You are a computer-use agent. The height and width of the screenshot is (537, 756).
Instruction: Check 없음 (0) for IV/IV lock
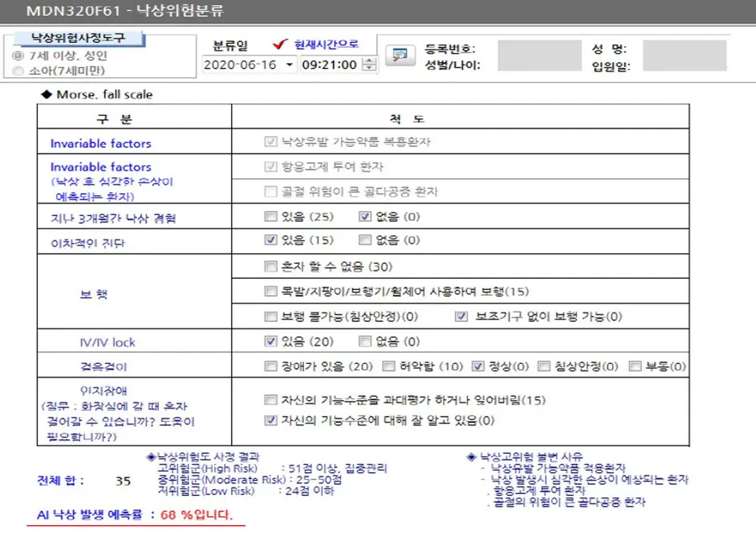(x=365, y=341)
